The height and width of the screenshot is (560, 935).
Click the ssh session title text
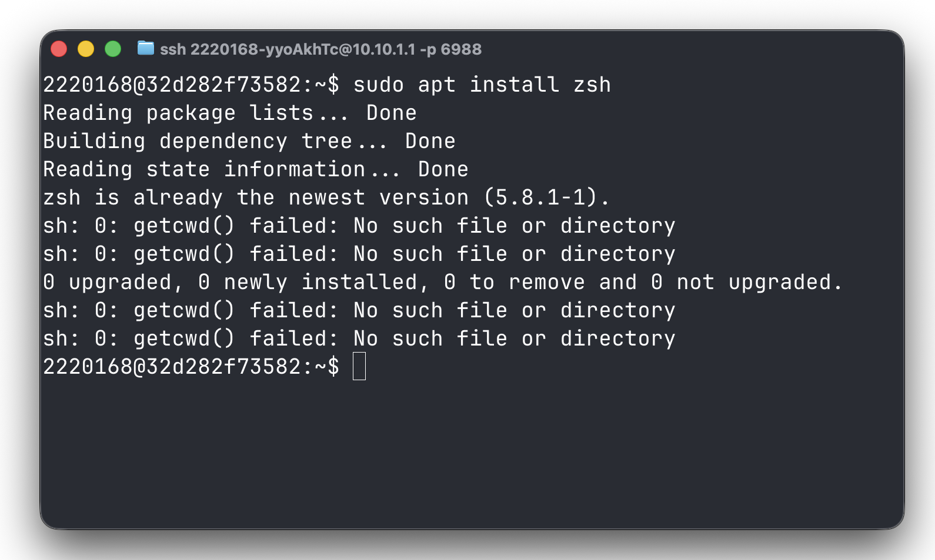click(x=321, y=49)
